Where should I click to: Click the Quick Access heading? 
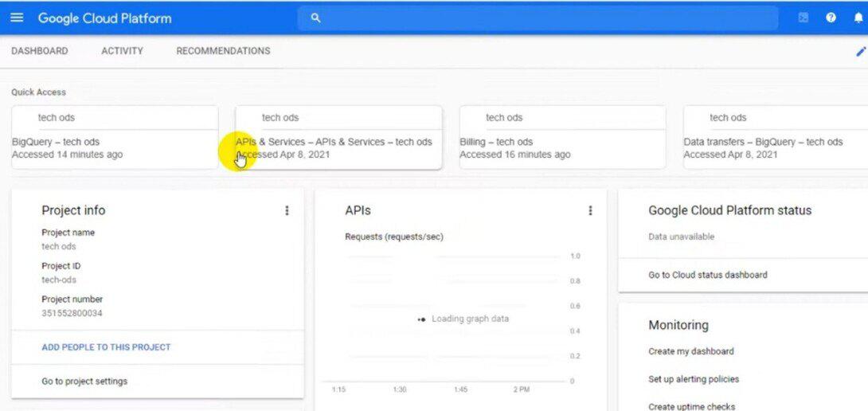[x=38, y=92]
